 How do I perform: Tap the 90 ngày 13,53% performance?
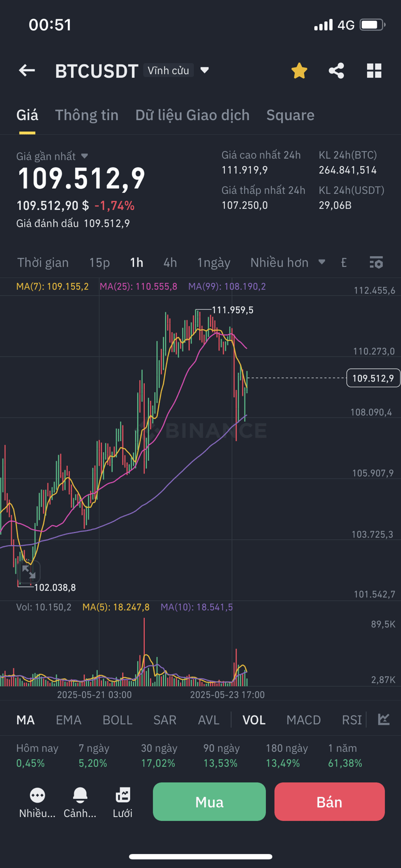(221, 756)
